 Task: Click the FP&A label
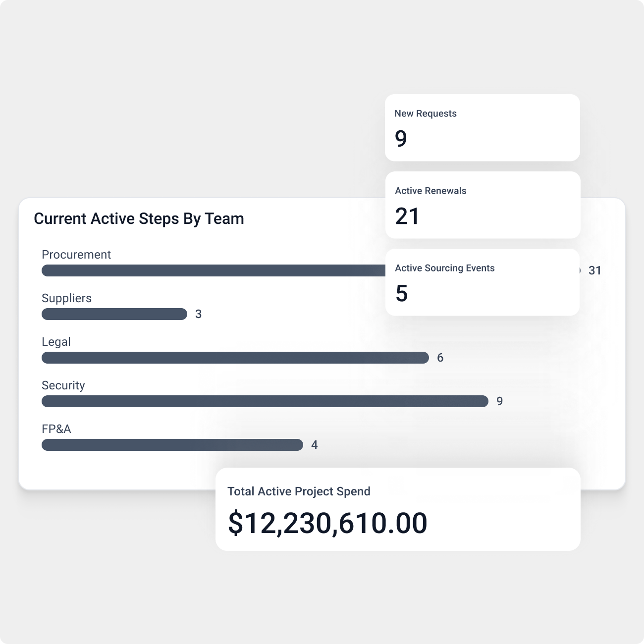[x=56, y=429]
